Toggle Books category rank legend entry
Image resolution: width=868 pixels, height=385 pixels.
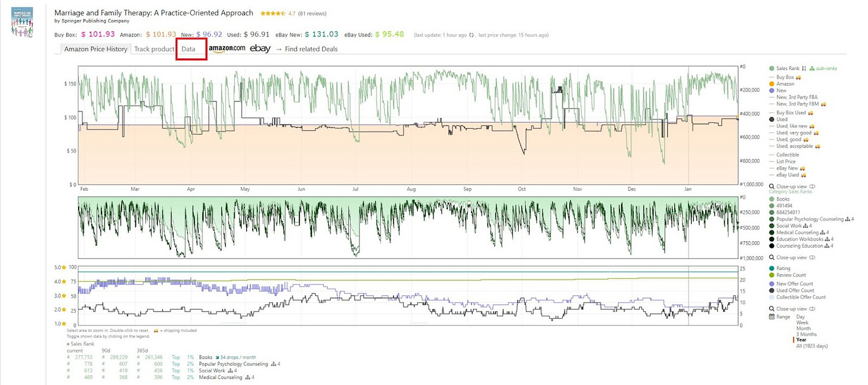779,199
